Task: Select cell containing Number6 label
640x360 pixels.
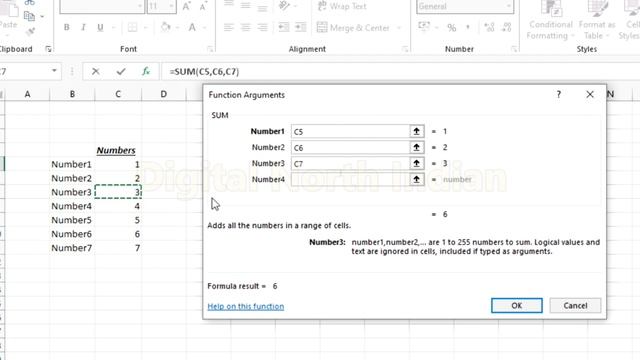Action: [72, 234]
